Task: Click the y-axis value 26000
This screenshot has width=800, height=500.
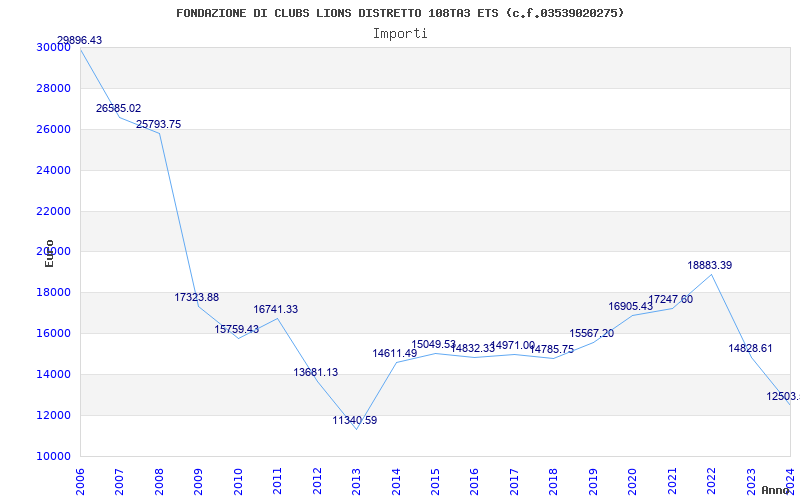Action: click(53, 129)
